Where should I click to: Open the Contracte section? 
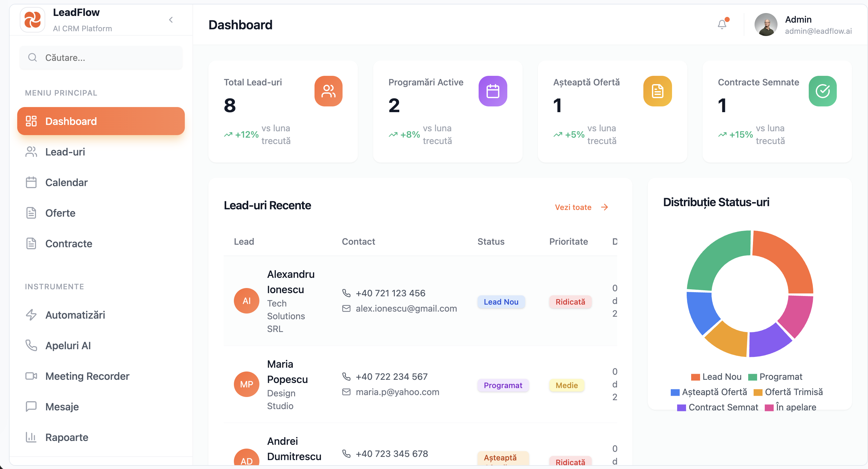[x=69, y=244]
